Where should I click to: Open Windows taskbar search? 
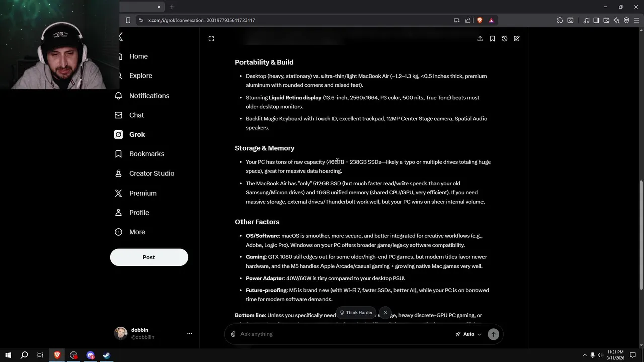(x=24, y=355)
